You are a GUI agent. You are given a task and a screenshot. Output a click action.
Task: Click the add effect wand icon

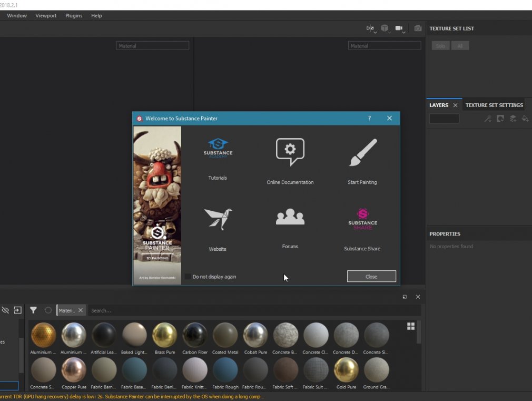[x=488, y=119]
